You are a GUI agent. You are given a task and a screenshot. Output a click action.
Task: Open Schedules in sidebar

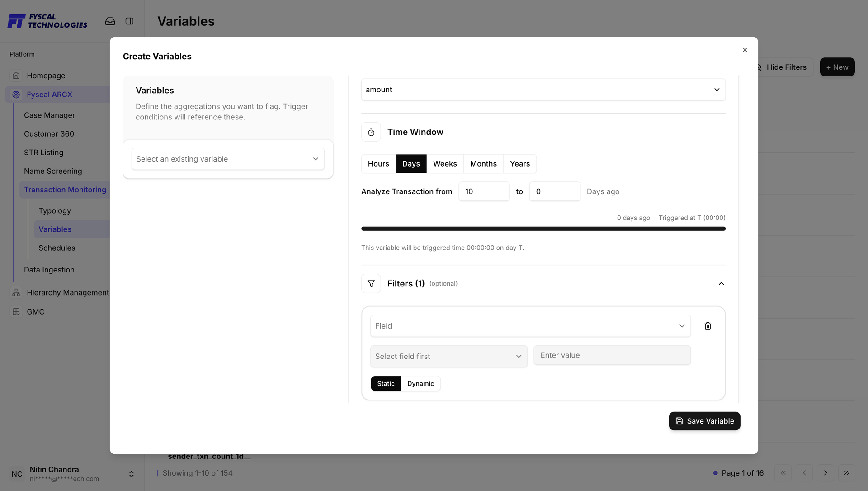(57, 248)
